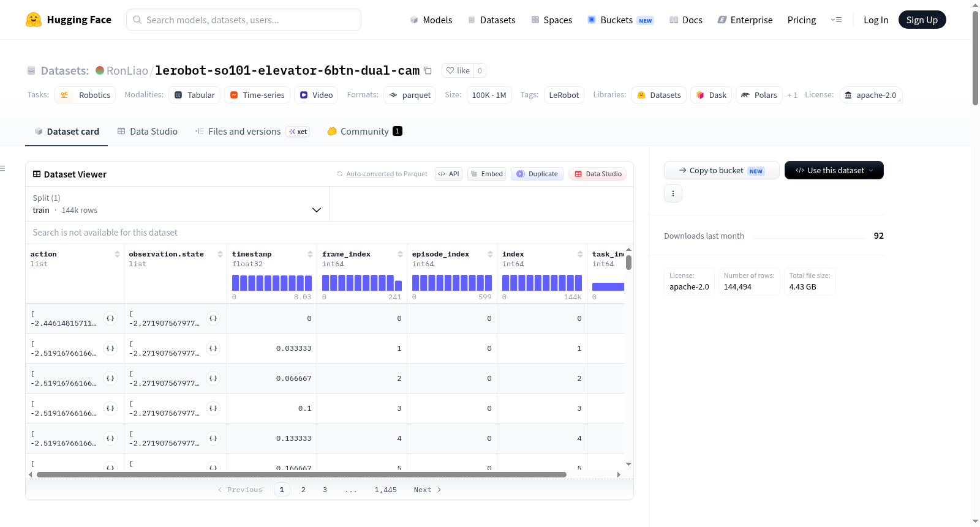Sort by the action column
This screenshot has width=980, height=527.
coord(117,254)
